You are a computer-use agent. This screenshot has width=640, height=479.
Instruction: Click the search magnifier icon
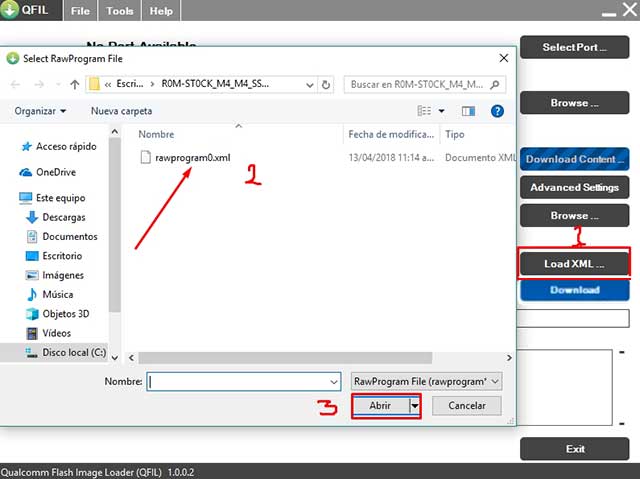coord(495,84)
